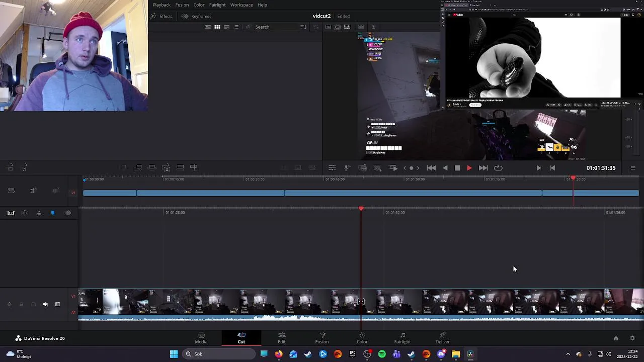Jump to next marker chevron

point(418,168)
